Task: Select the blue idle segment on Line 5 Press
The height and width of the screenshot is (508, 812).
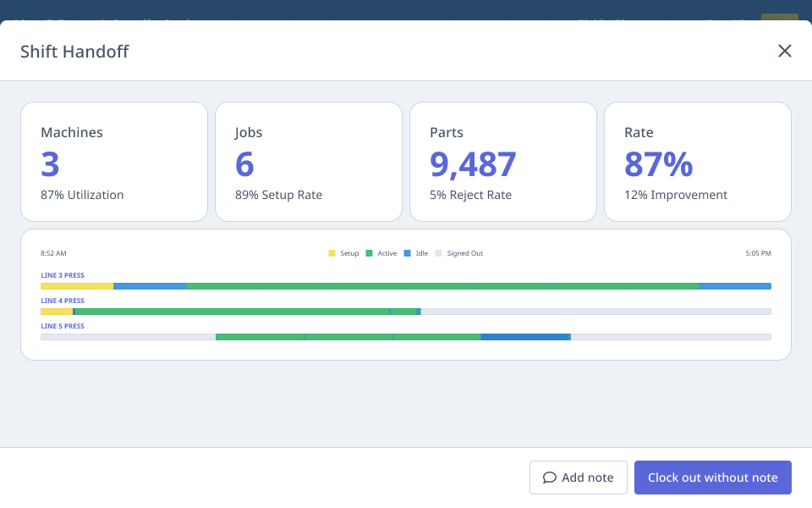Action: coord(524,337)
